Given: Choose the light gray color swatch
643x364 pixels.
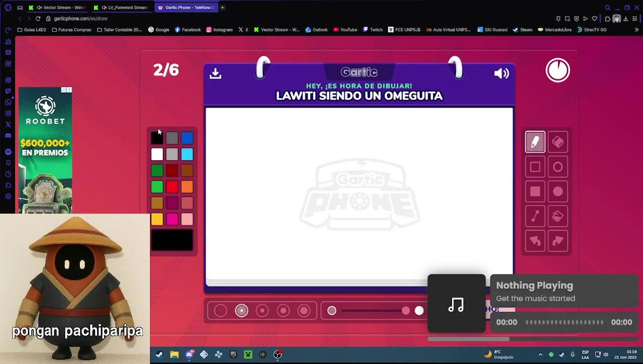Looking at the screenshot, I should [x=172, y=154].
